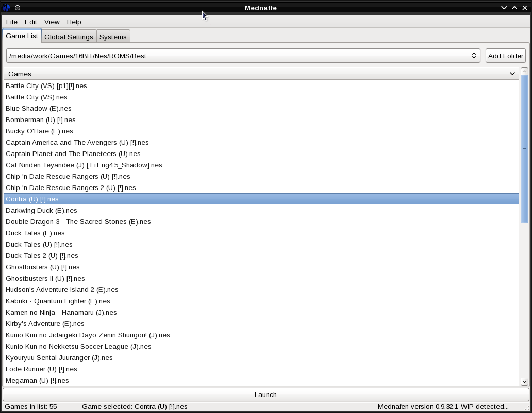Select Duck Tales (E).nes
Screen dimensions: 532x413
(x=261, y=233)
